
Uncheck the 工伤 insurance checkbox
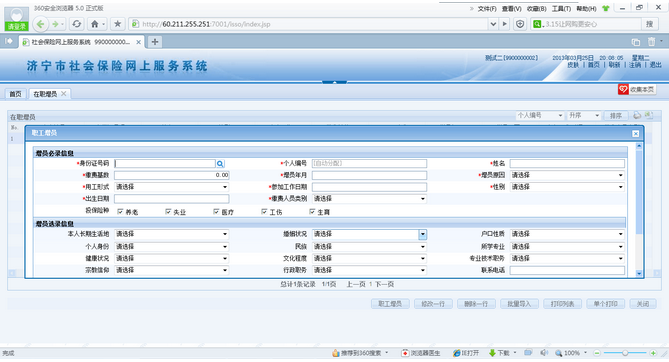pos(264,212)
